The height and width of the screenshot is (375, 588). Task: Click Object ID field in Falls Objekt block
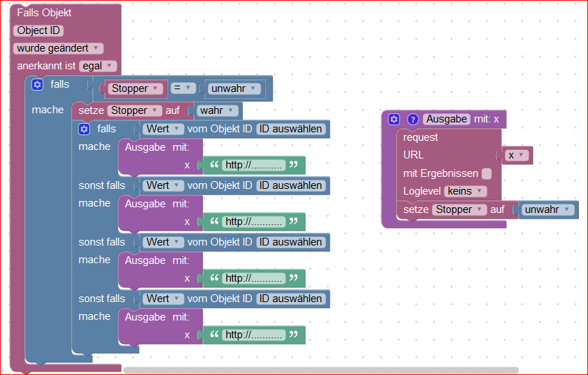point(38,30)
